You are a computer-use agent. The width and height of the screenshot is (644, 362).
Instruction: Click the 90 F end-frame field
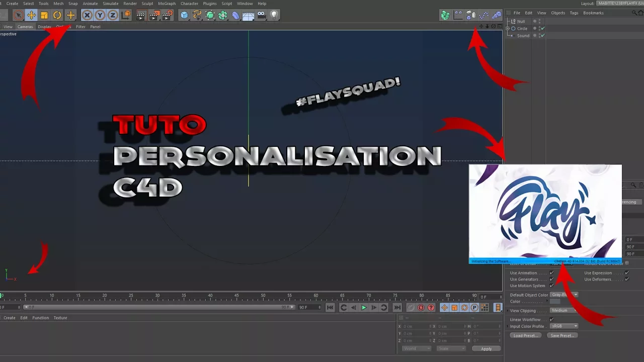click(x=309, y=307)
